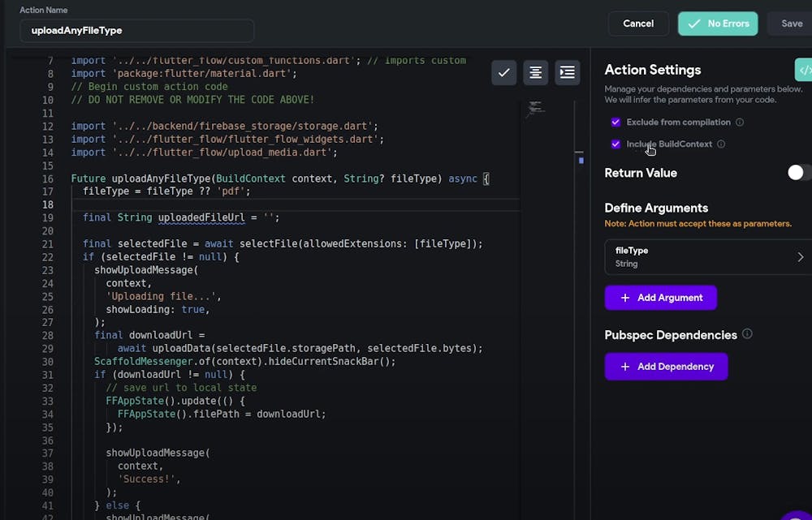Click the center-align format code icon
The width and height of the screenshot is (812, 520).
[536, 72]
